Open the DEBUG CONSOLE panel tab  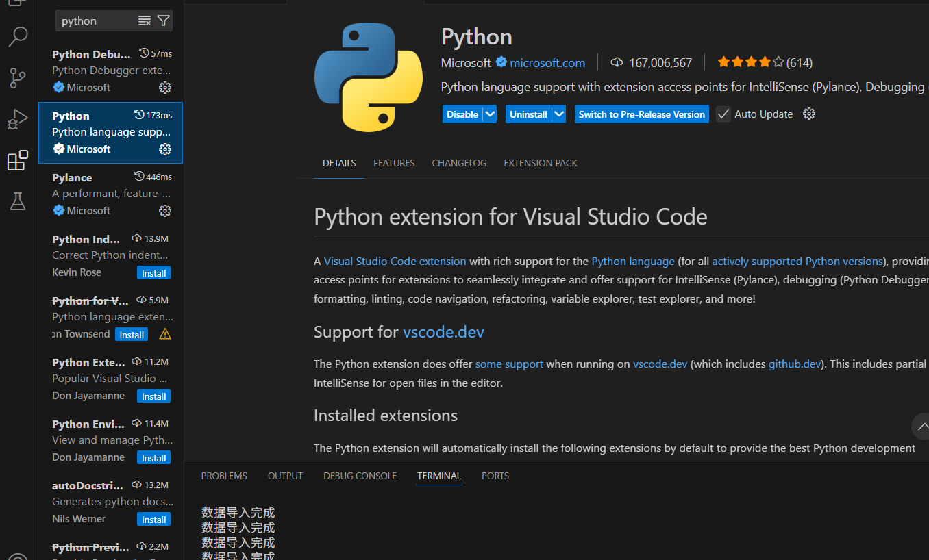pyautogui.click(x=360, y=476)
